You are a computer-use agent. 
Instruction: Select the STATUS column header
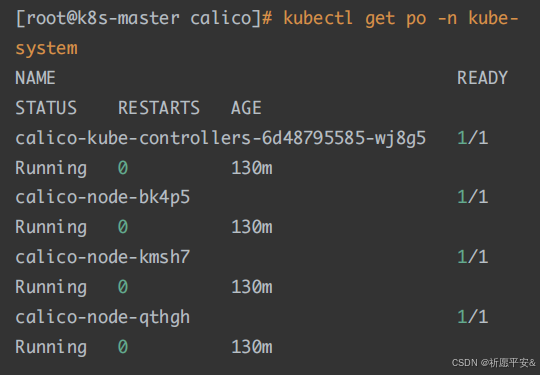click(46, 108)
